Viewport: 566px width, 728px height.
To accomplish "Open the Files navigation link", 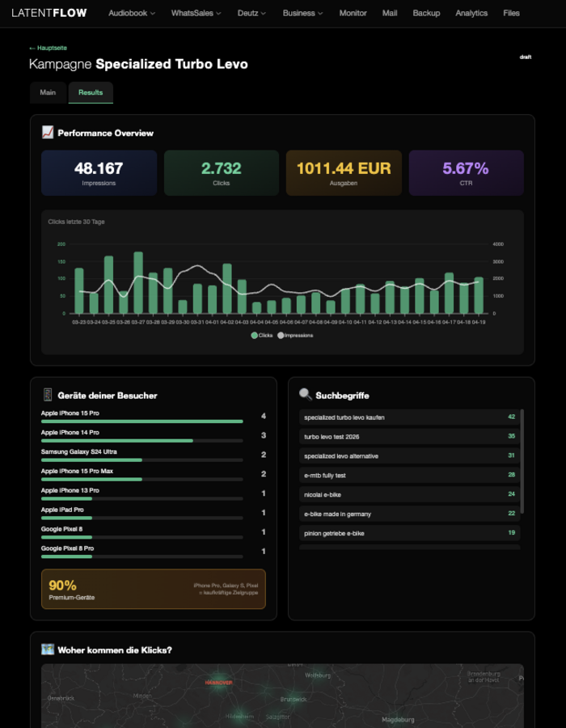I will (511, 14).
